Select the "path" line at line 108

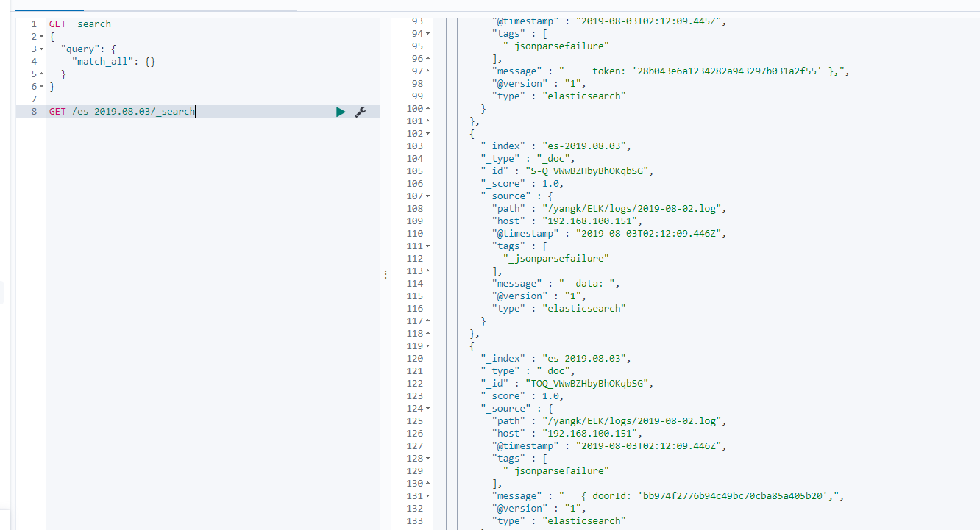point(610,209)
